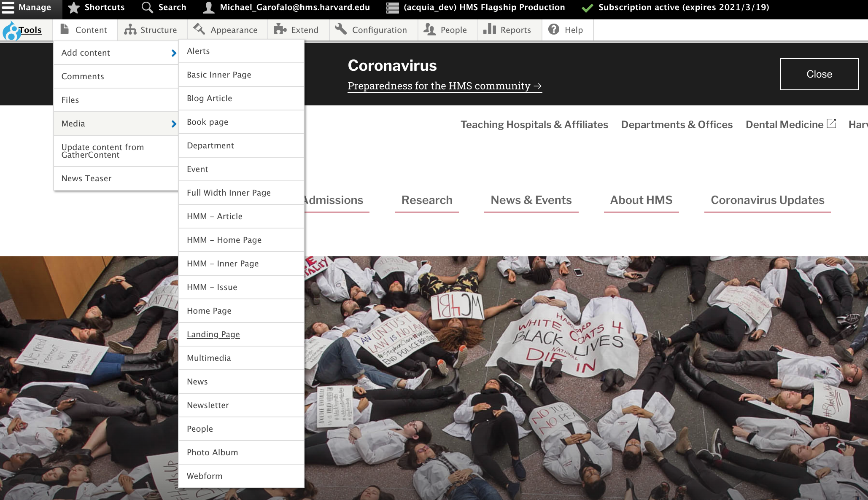Screen dimensions: 868x500
Task: Choose Landing Page content type
Action: click(241, 334)
